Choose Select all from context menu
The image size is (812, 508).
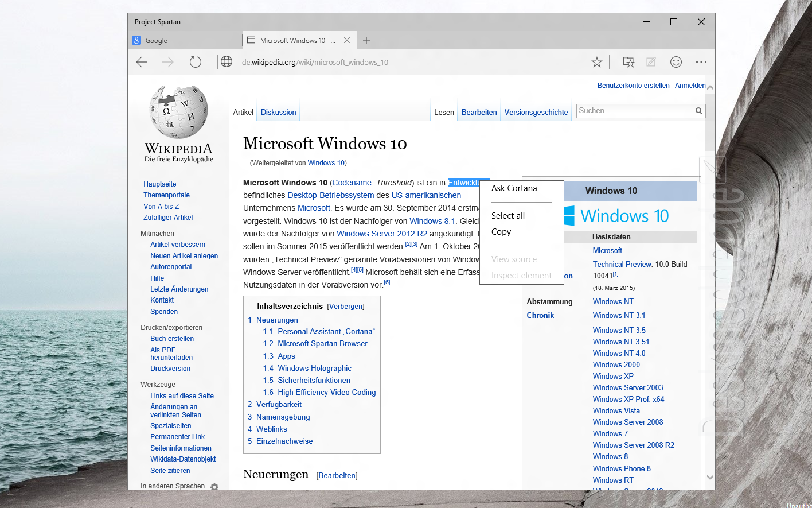click(508, 216)
